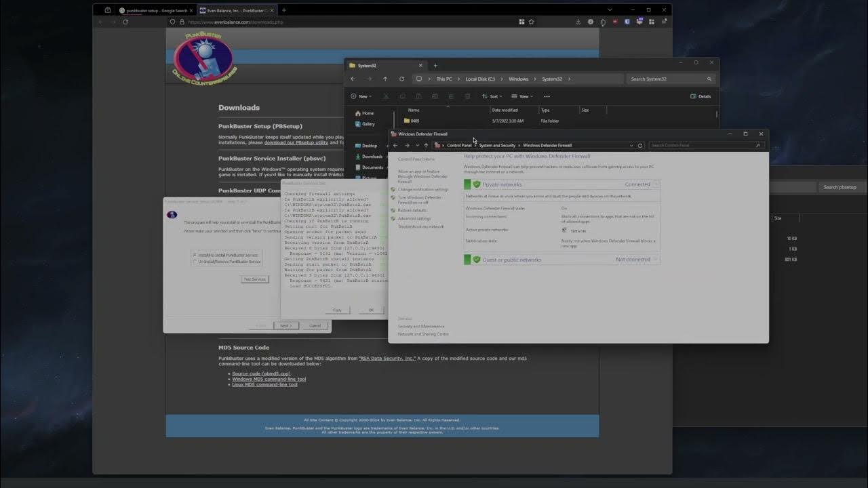Open the Sort dropdown in Explorer toolbar
868x488 pixels.
[x=492, y=96]
